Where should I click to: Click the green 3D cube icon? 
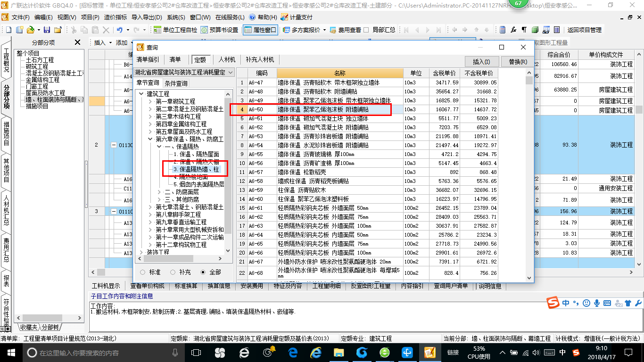[535, 30]
